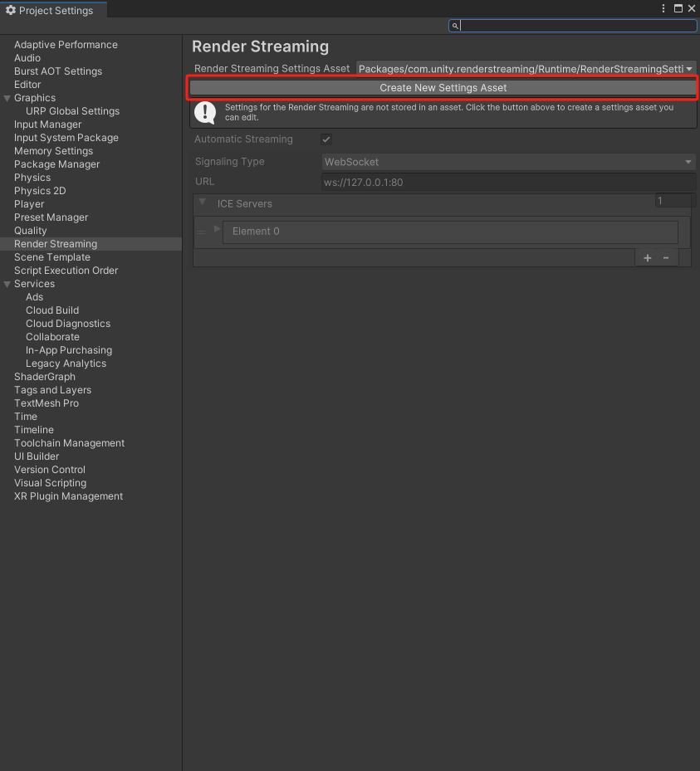
Task: Collapse the ICE Servers foldout
Action: [x=203, y=202]
